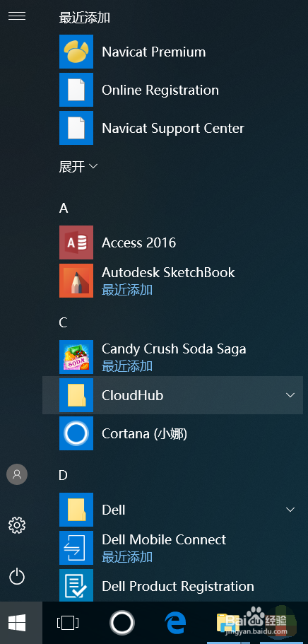Click Cortana circle on the taskbar
The height and width of the screenshot is (644, 308).
(x=122, y=623)
